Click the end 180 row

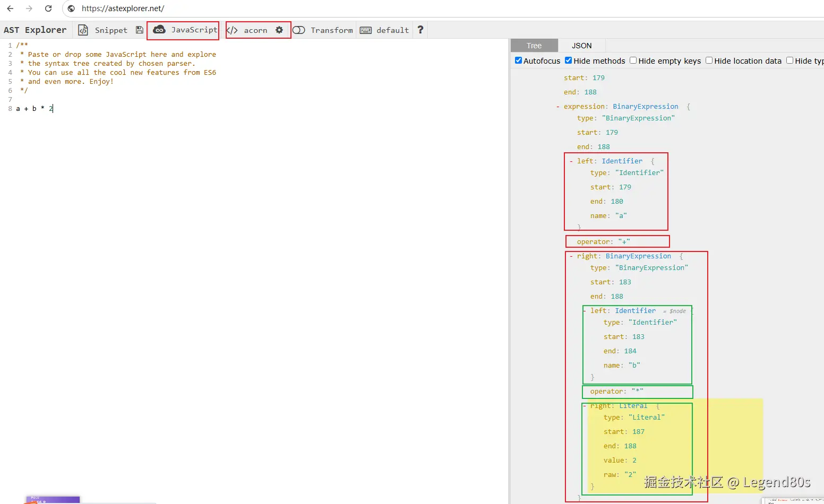coord(607,202)
